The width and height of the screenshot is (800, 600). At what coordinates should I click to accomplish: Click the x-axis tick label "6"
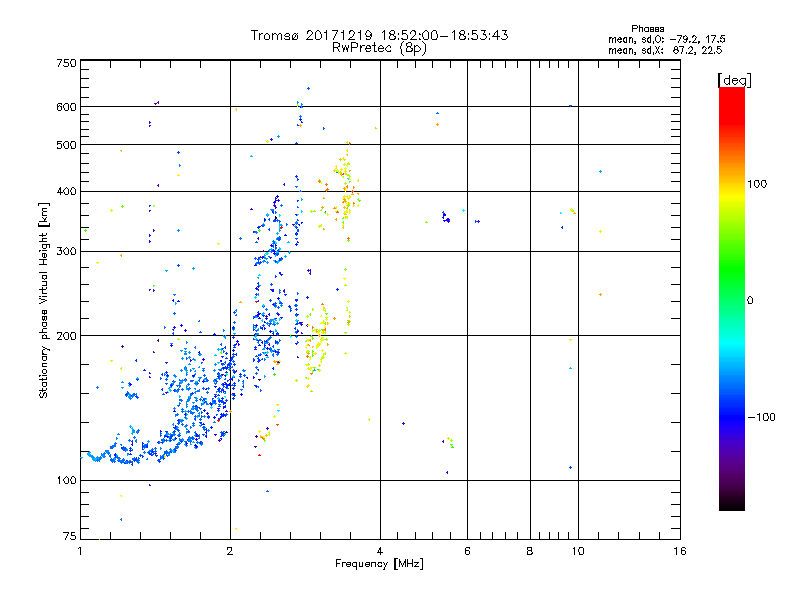(467, 551)
